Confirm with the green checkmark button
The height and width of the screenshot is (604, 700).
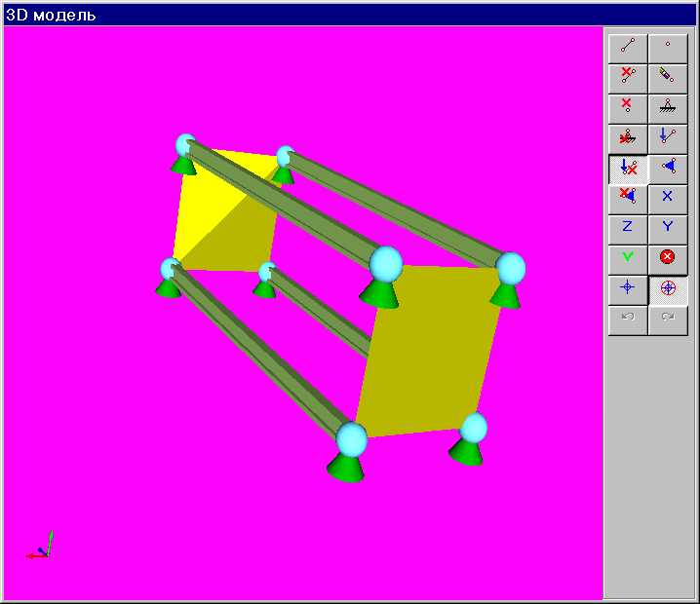tap(628, 260)
